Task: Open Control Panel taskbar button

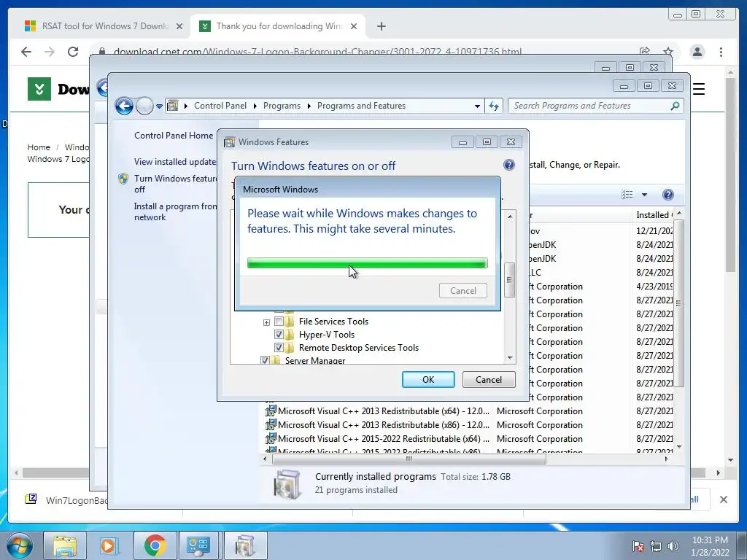Action: point(199,545)
